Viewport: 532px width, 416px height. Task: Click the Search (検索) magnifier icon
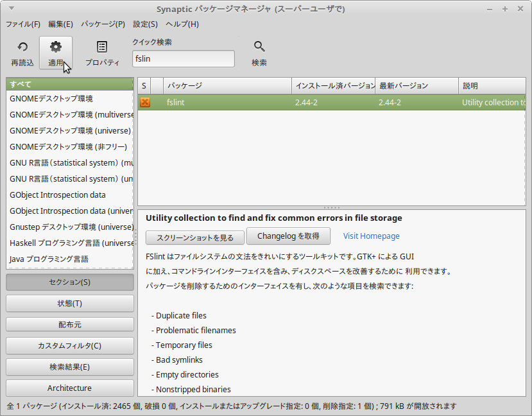259,46
